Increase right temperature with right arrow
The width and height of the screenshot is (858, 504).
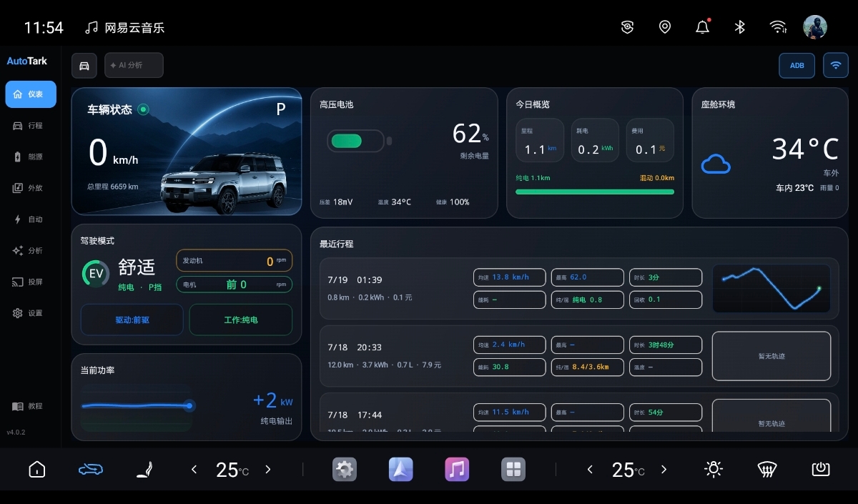tap(664, 470)
